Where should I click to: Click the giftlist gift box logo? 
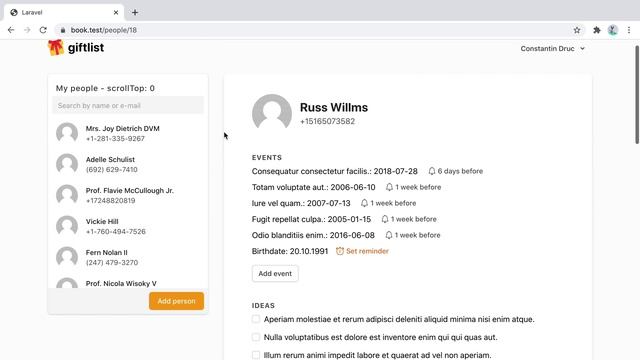[56, 47]
